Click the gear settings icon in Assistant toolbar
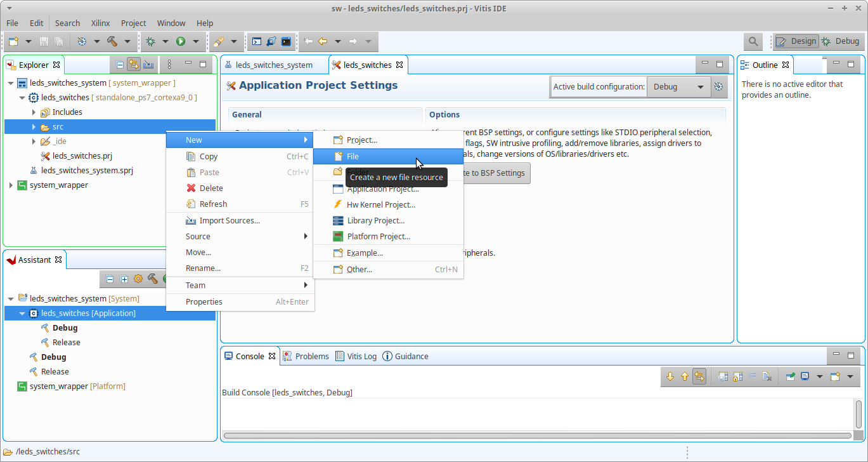This screenshot has width=868, height=462. click(x=138, y=279)
